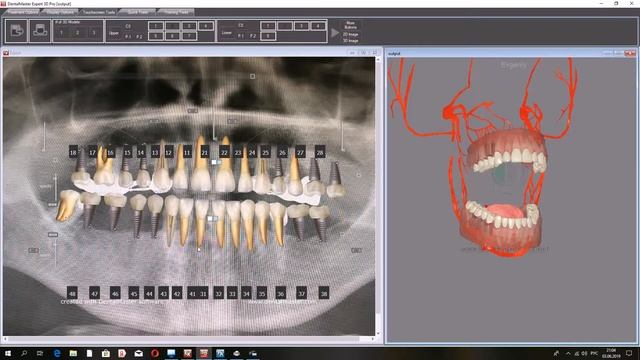This screenshot has height=360, width=640.
Task: Click Upper jaw preset button 7
Action: [189, 36]
